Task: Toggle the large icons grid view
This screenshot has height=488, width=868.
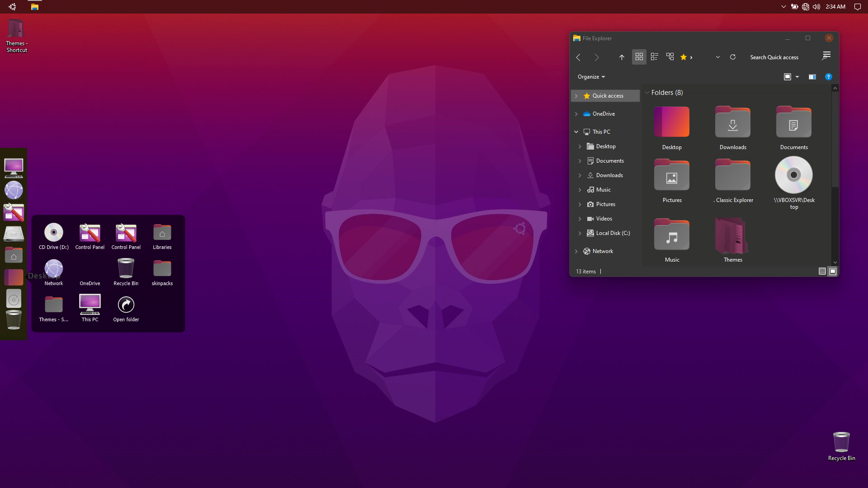Action: [x=639, y=56]
